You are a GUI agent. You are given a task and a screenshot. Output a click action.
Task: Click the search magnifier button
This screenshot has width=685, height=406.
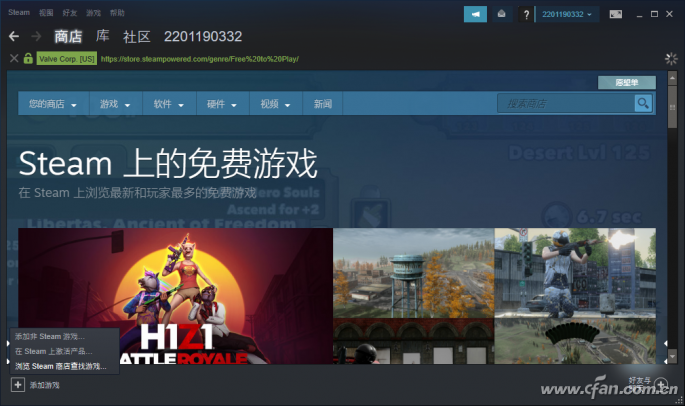click(643, 104)
